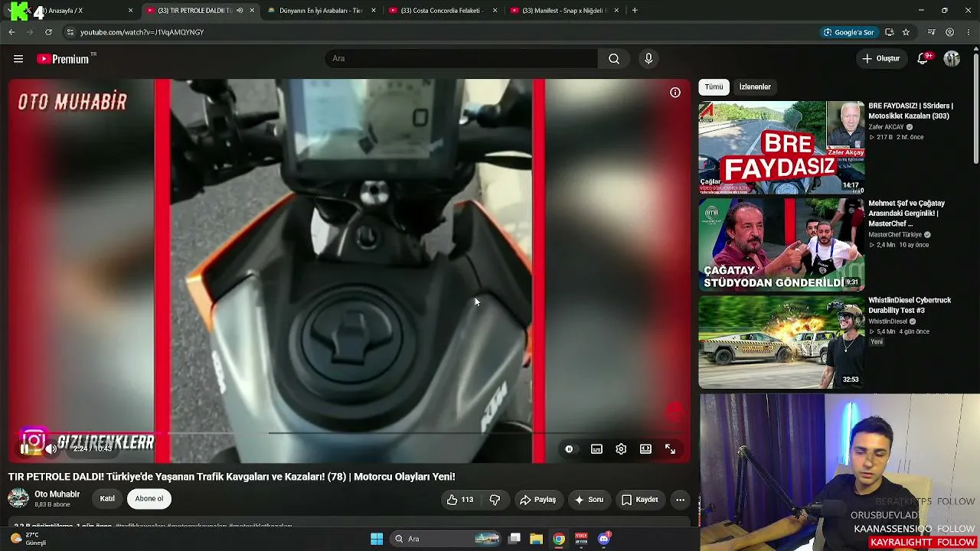This screenshot has height=551, width=980.
Task: Subscribe with the Abone ol button
Action: 149,499
